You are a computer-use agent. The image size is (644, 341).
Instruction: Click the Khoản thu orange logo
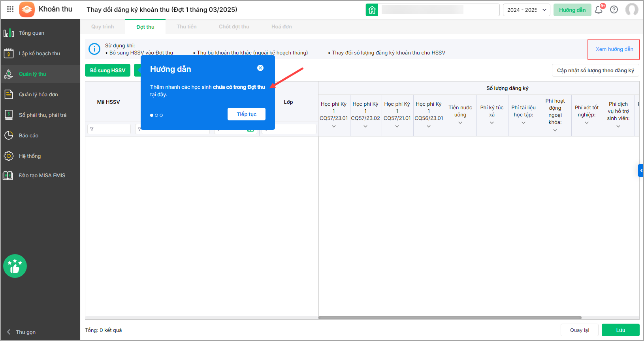click(27, 9)
